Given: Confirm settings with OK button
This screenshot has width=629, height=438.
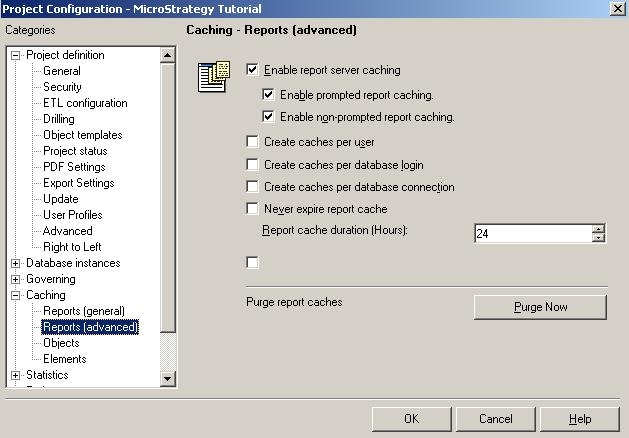Looking at the screenshot, I should pyautogui.click(x=412, y=419).
